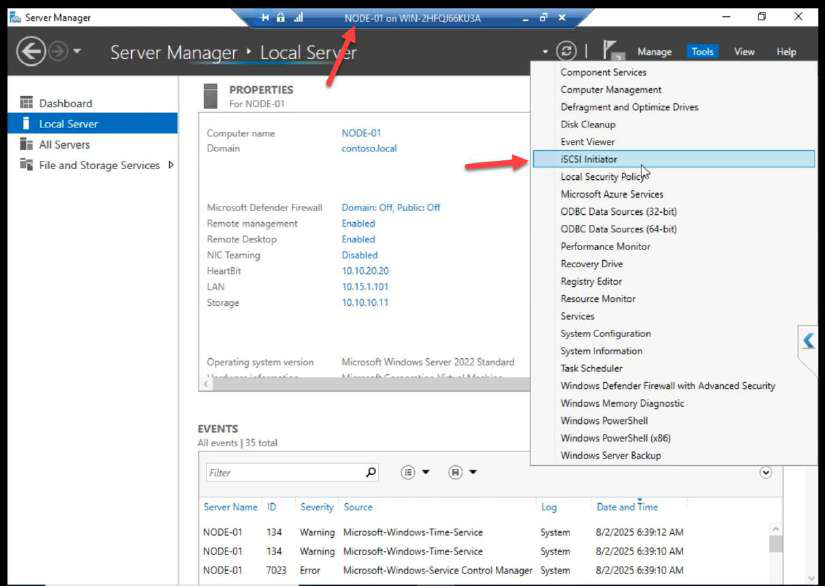825x586 pixels.
Task: Click Remote Desktop Enabled link
Action: click(358, 239)
